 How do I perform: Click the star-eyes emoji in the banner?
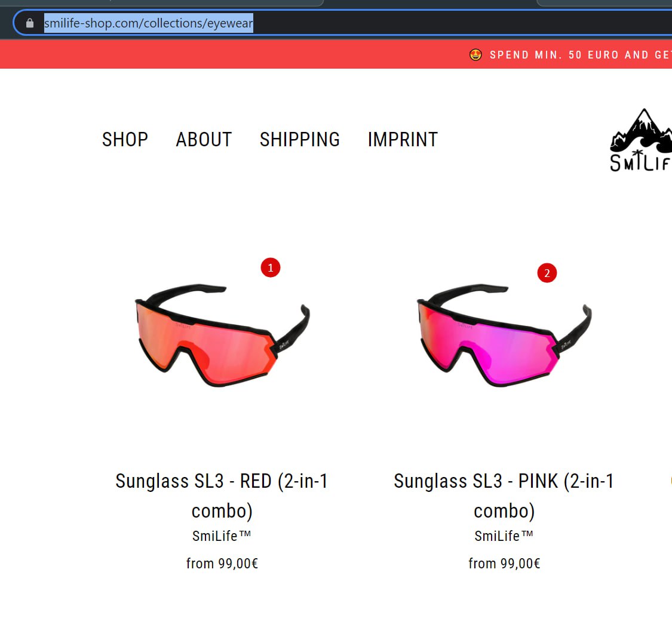coord(475,55)
